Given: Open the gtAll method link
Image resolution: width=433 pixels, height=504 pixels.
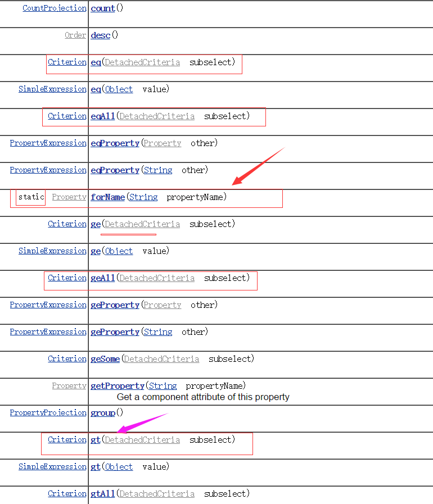Looking at the screenshot, I should (102, 494).
